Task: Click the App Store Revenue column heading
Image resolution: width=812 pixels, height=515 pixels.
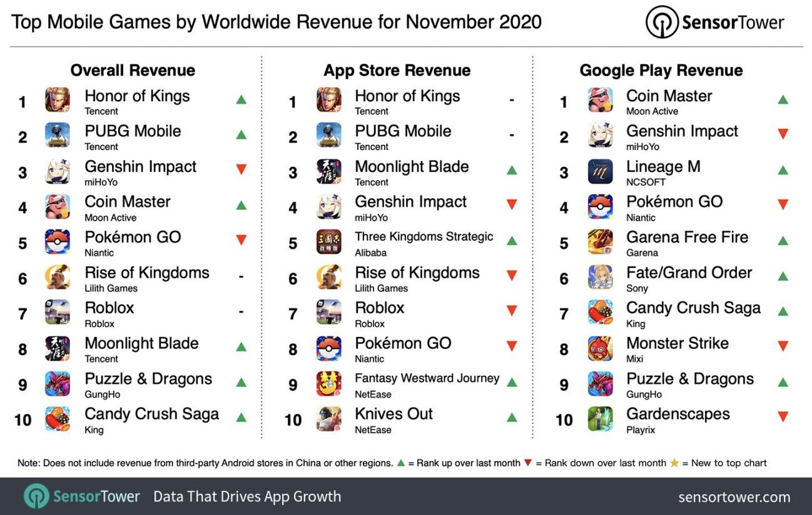Action: tap(397, 71)
